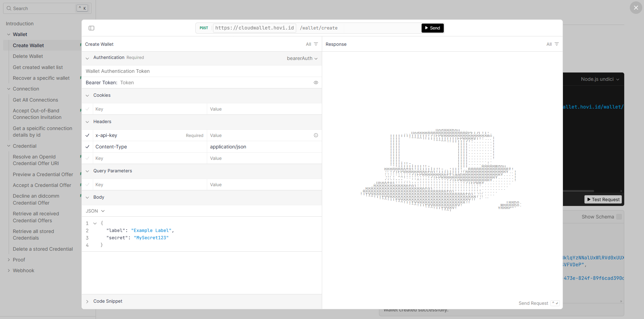Image resolution: width=644 pixels, height=319 pixels.
Task: Select Get All Connections sidebar item
Action: (x=35, y=100)
